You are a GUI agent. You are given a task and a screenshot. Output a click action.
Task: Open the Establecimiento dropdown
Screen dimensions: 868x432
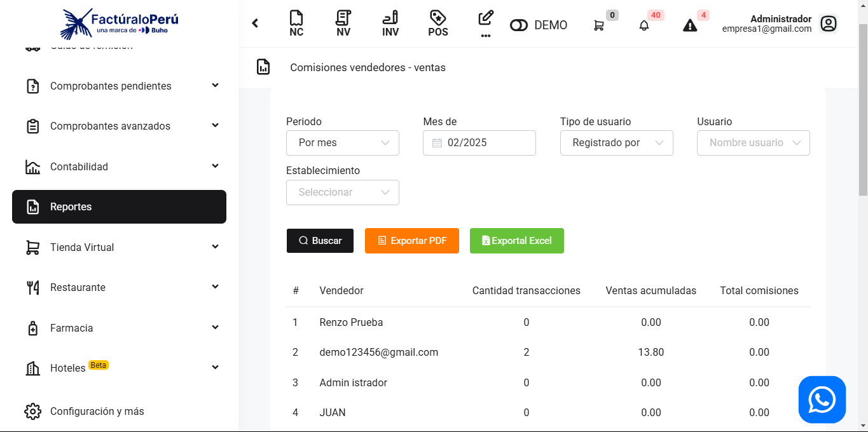click(343, 192)
